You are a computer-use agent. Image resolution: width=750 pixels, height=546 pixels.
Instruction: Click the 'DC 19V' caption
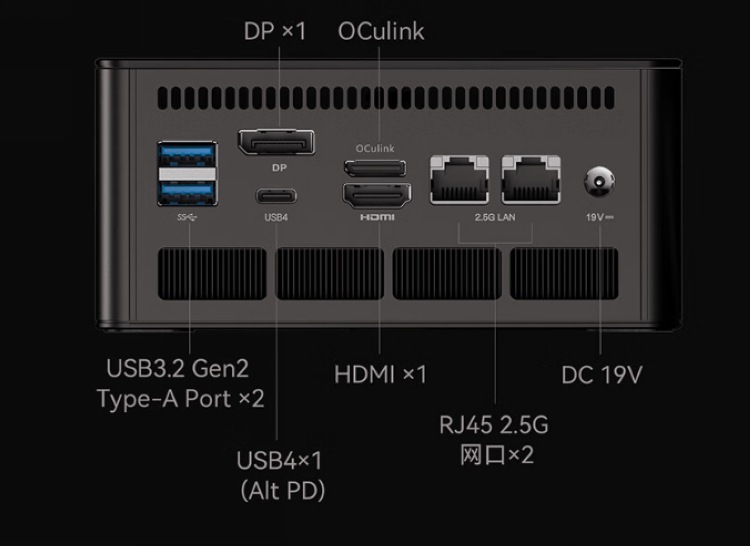coord(602,375)
